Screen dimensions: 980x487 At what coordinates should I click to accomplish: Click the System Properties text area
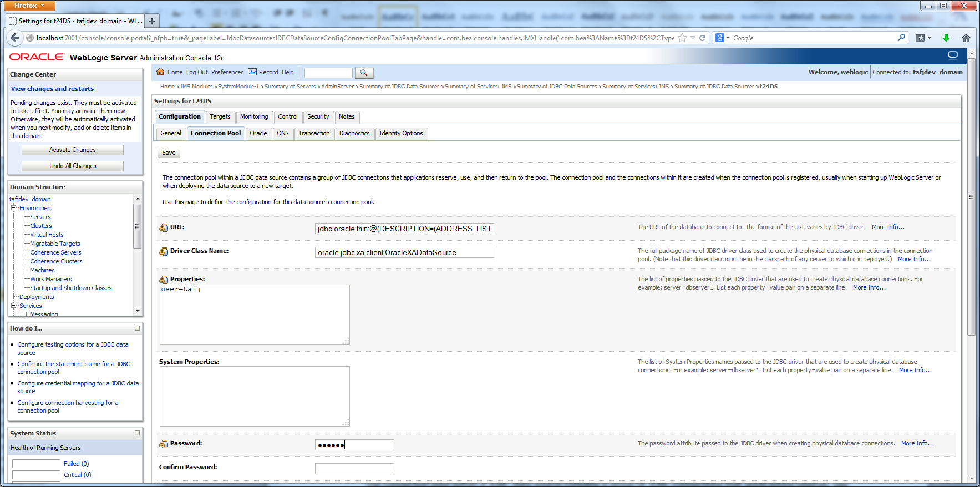click(255, 396)
